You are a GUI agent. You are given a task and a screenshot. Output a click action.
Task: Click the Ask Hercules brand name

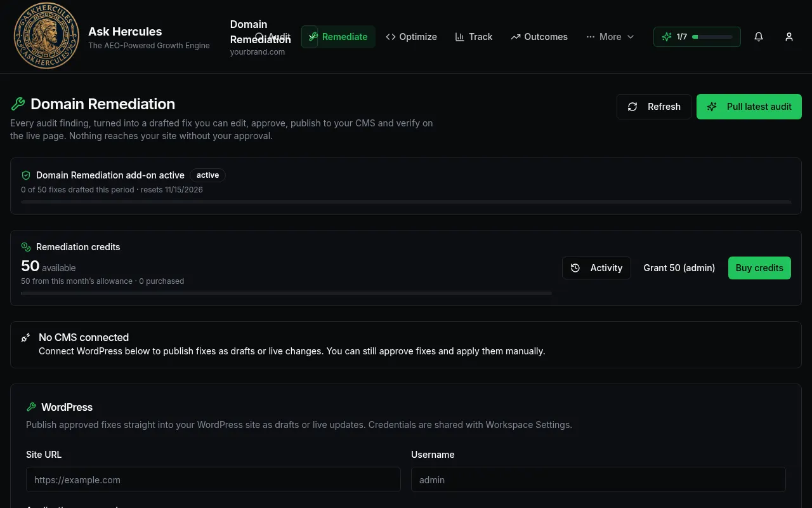[x=125, y=32]
